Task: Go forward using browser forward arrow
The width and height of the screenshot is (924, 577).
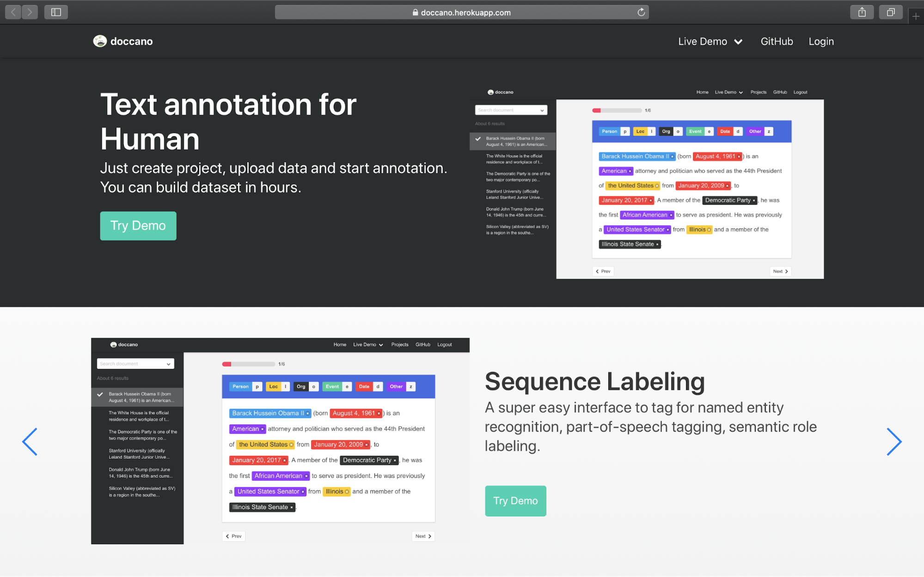Action: point(30,12)
